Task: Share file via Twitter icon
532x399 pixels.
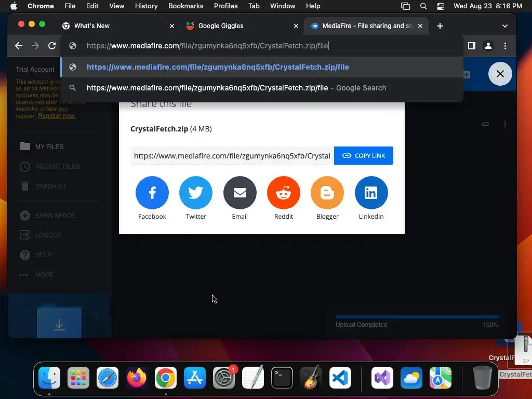Action: tap(196, 192)
